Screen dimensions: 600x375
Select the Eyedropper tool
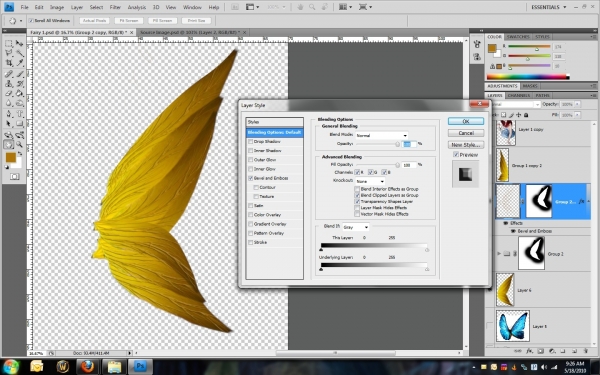20,63
